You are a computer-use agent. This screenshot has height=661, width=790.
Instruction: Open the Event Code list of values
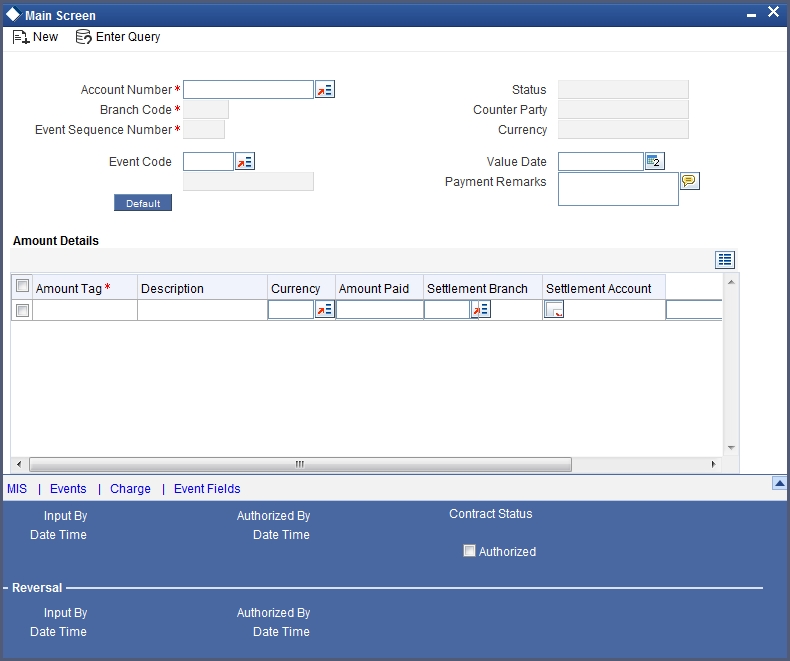245,162
